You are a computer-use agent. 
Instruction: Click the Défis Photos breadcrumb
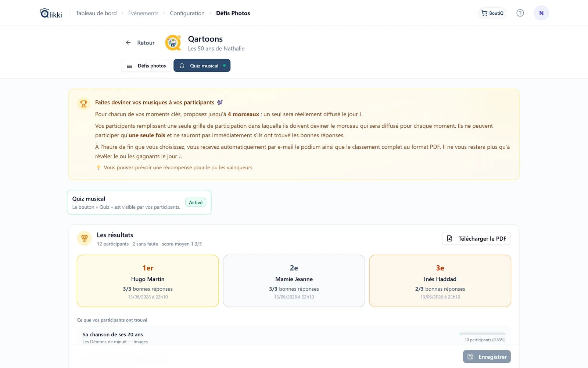click(x=233, y=13)
